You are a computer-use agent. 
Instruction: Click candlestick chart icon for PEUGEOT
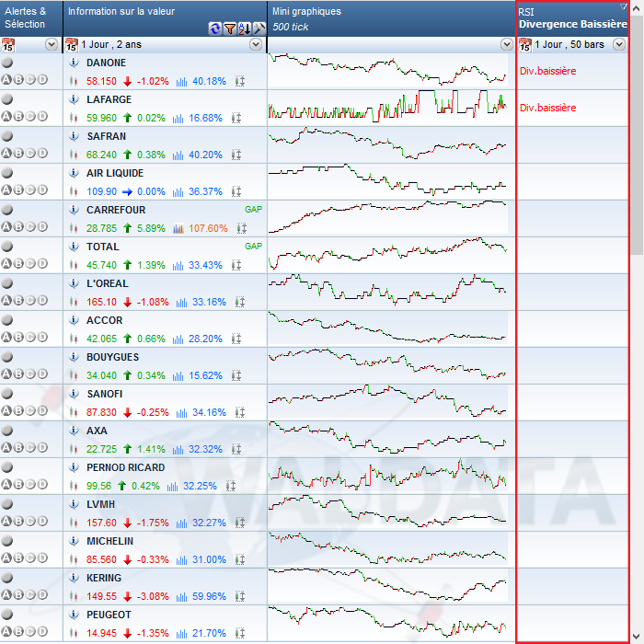(74, 633)
